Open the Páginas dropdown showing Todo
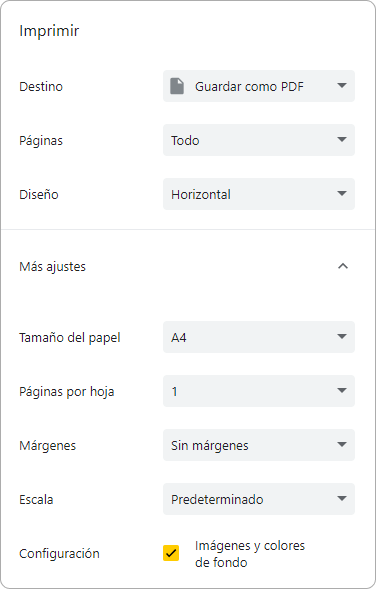 [259, 140]
